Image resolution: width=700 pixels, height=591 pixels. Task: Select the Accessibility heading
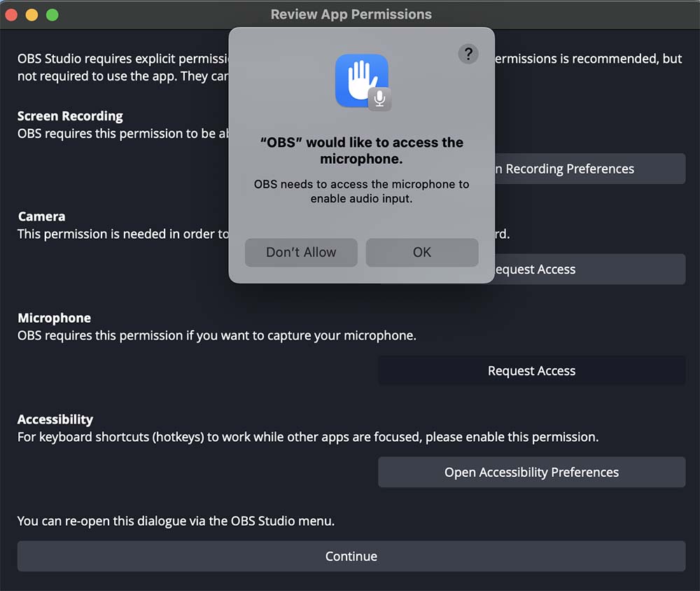point(55,419)
